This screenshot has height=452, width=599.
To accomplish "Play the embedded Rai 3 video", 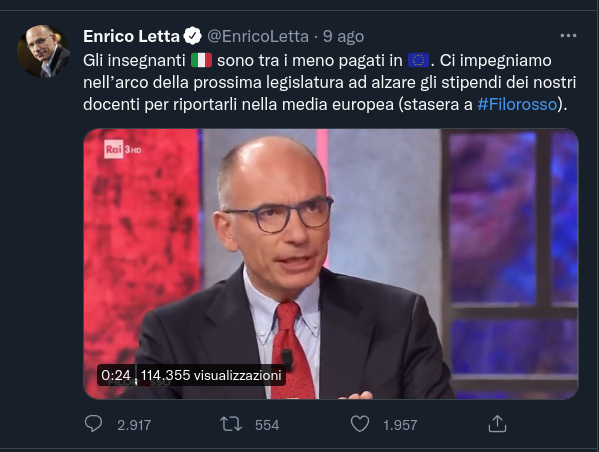I will [x=331, y=264].
